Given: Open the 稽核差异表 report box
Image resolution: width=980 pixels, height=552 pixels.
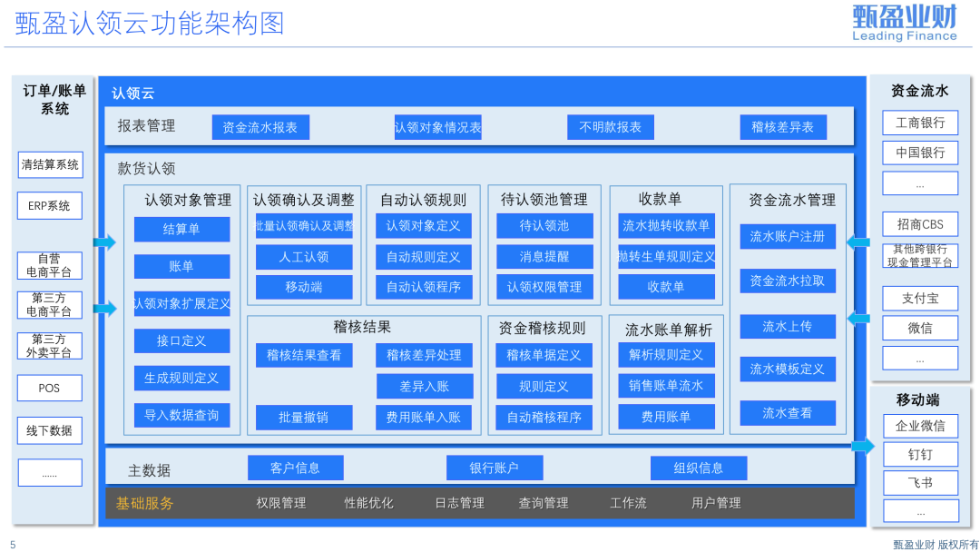Looking at the screenshot, I should [782, 127].
